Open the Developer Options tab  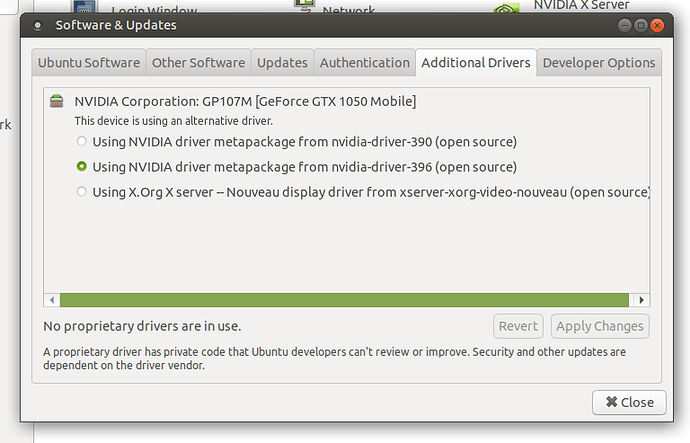point(599,62)
